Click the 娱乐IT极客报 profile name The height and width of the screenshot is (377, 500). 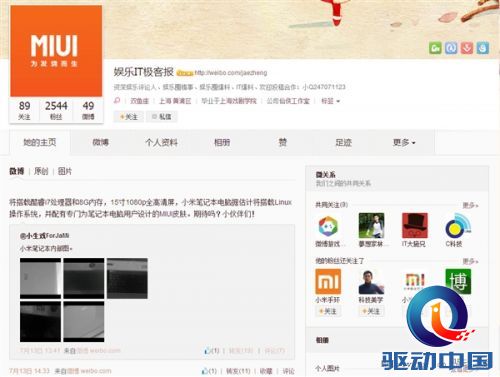(x=144, y=72)
